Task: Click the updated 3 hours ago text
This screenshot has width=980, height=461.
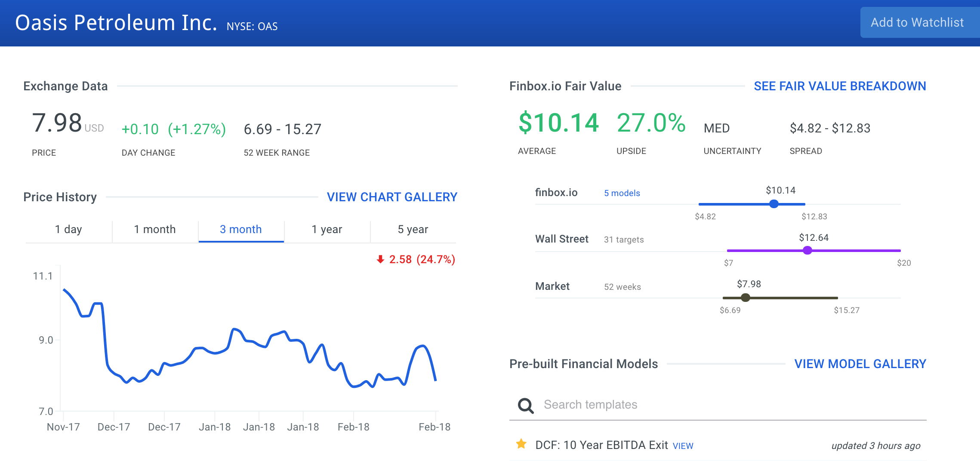Action: point(876,446)
